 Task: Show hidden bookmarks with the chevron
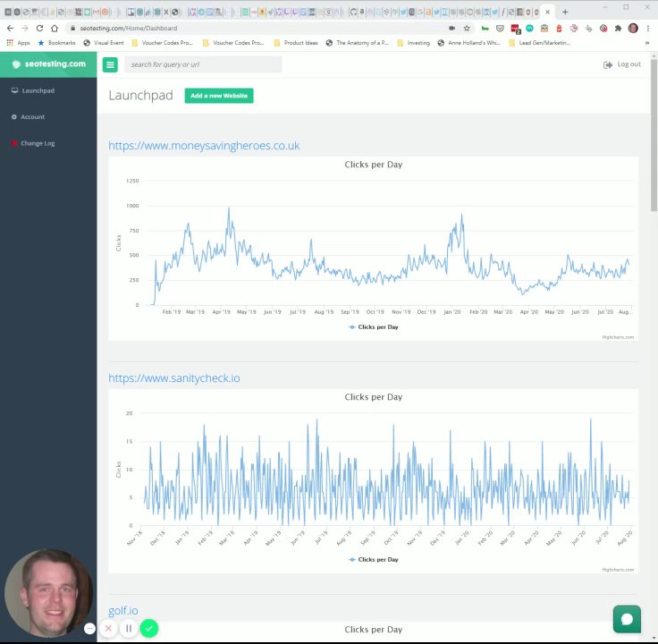[647, 43]
